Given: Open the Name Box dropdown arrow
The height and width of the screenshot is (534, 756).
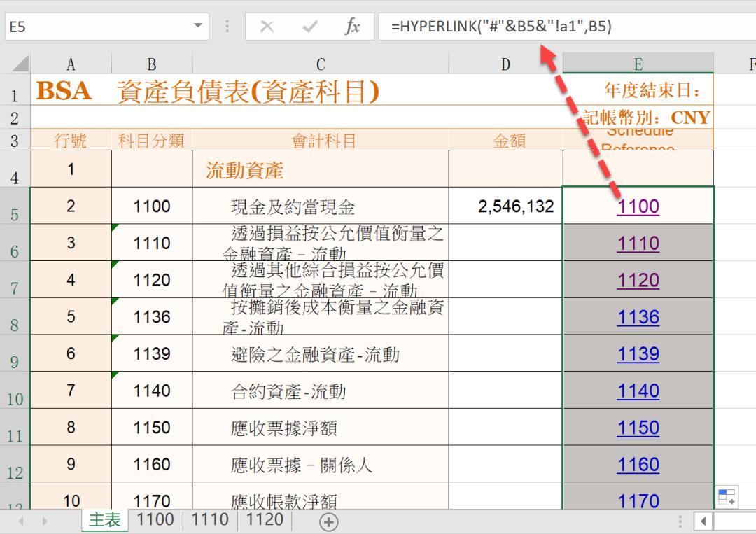Looking at the screenshot, I should (x=198, y=26).
